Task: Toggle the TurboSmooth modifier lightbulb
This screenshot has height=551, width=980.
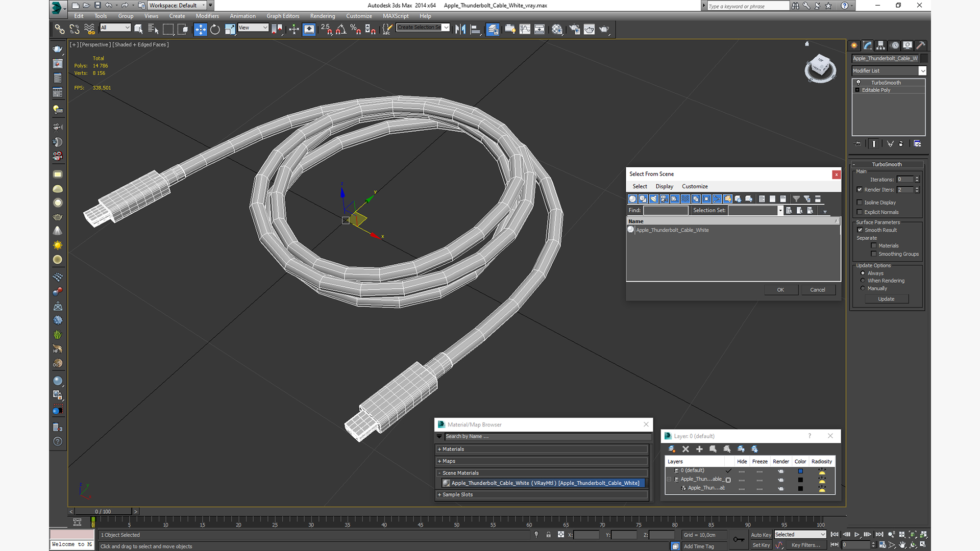Action: coord(859,83)
